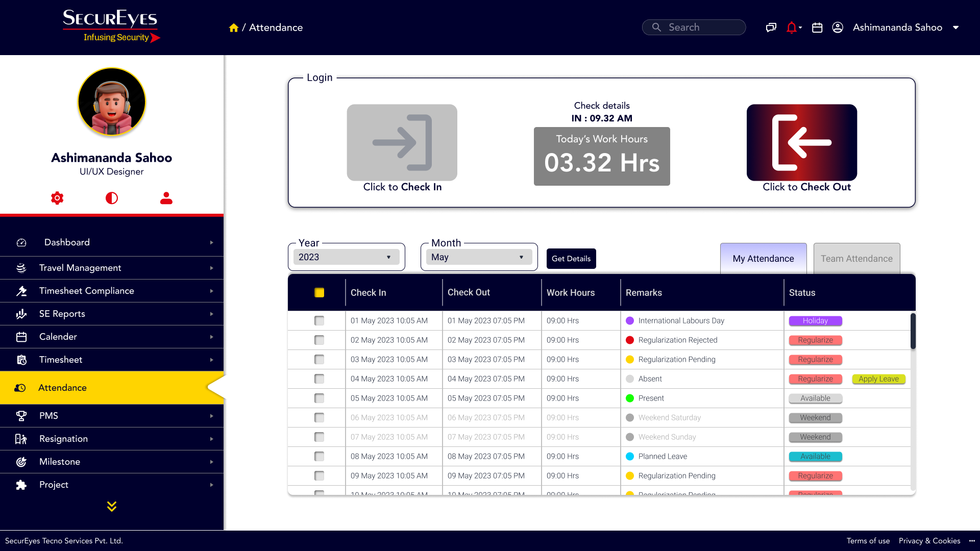Open the chat messages icon in header
The height and width of the screenshot is (551, 980).
[x=771, y=28]
